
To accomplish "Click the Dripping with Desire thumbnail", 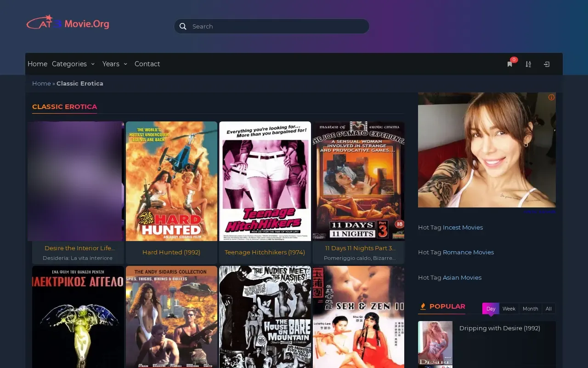I will pyautogui.click(x=435, y=344).
